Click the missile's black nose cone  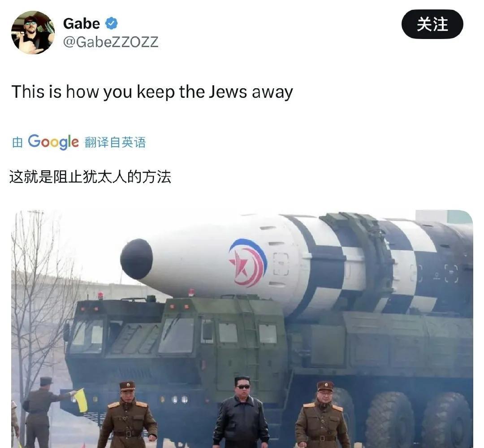136,259
